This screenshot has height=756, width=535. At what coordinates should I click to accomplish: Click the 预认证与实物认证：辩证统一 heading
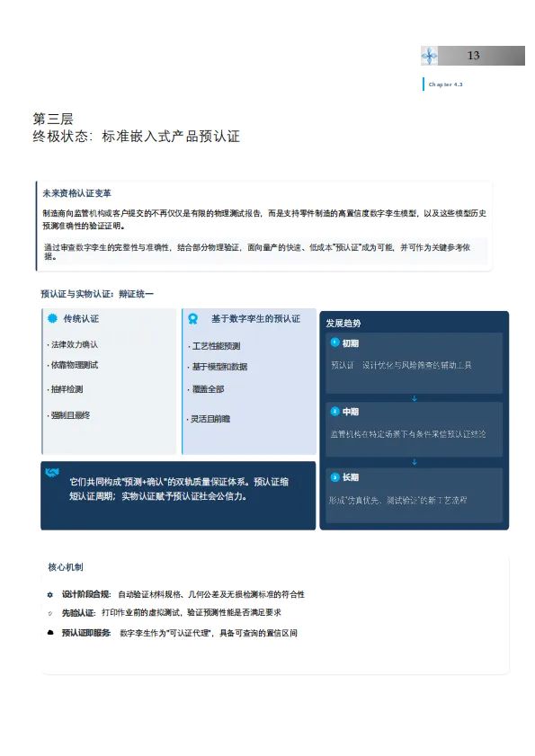(97, 294)
